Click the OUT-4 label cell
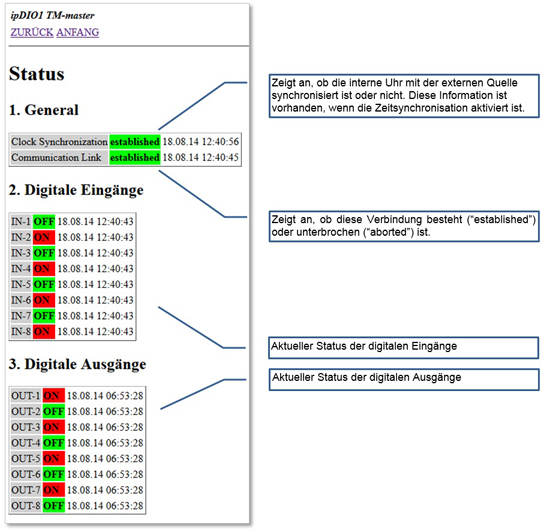The image size is (544, 529). [26, 443]
